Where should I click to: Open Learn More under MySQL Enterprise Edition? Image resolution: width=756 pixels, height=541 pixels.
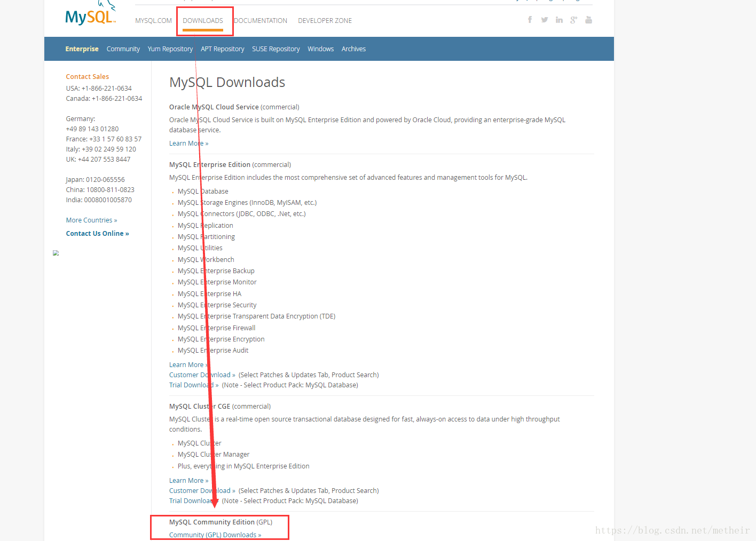188,365
